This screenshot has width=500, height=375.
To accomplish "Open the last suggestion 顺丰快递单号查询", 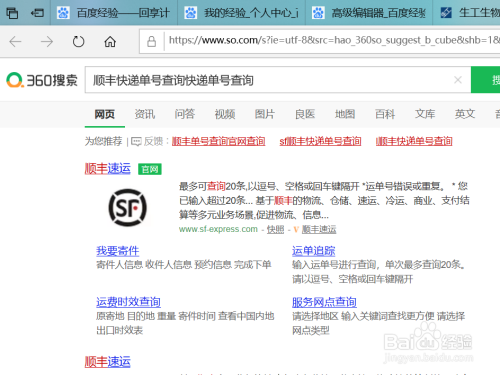I will [x=414, y=141].
